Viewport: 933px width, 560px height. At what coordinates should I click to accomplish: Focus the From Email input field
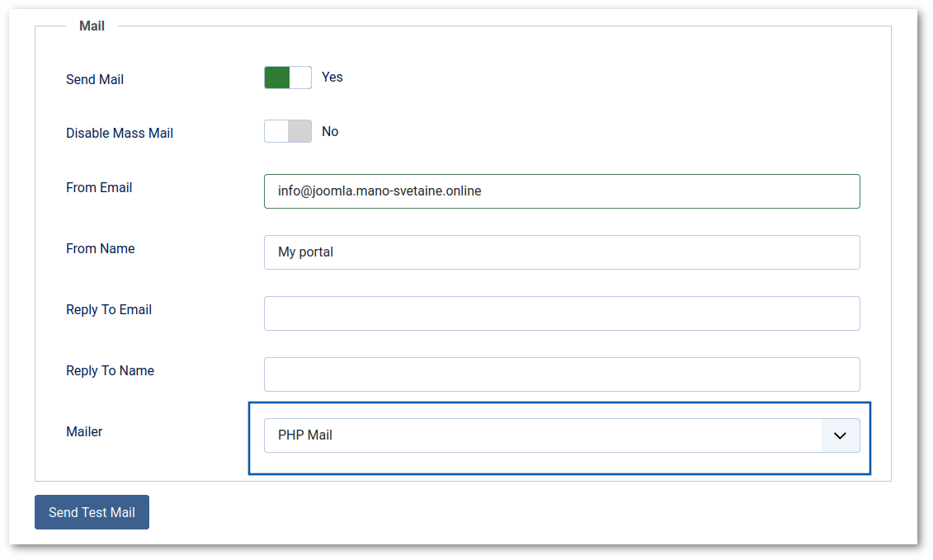[x=562, y=191]
